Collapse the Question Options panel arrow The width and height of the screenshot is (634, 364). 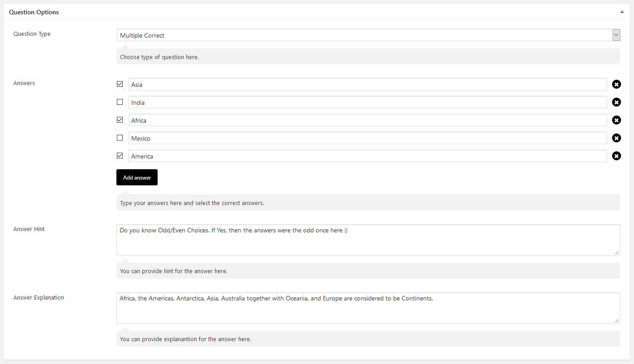coord(622,12)
